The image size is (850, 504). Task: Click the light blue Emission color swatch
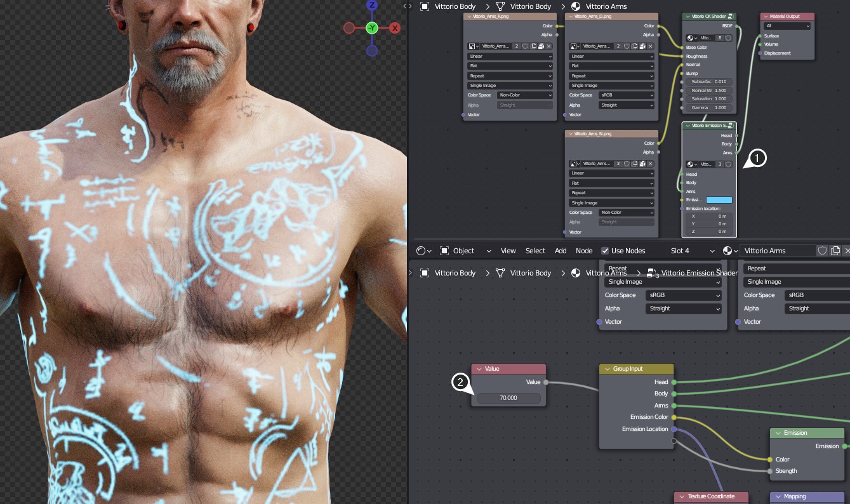719,200
